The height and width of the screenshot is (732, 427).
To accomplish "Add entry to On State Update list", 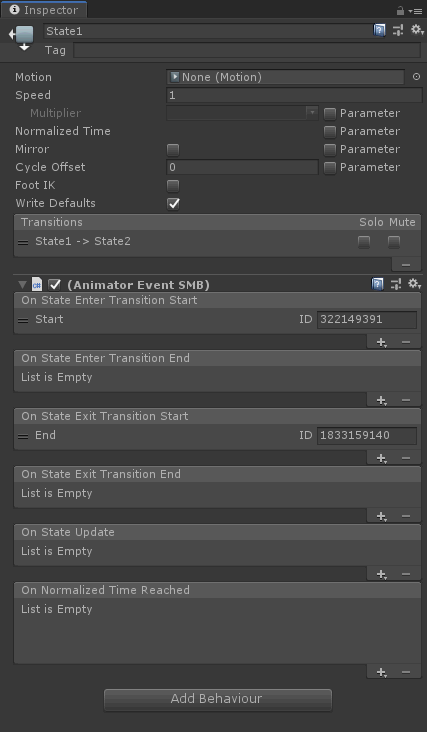I will [x=381, y=574].
